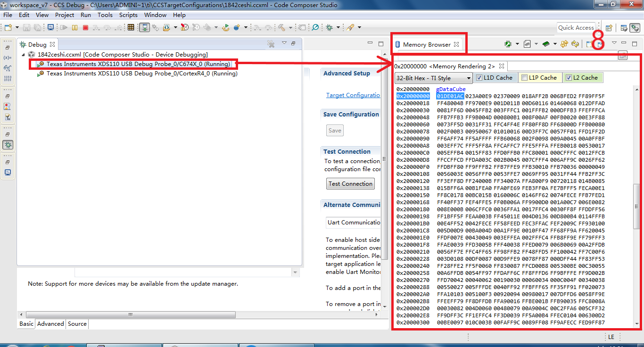The height and width of the screenshot is (347, 644).
Task: Toggle the L1D Cache checkbox
Action: click(x=479, y=78)
